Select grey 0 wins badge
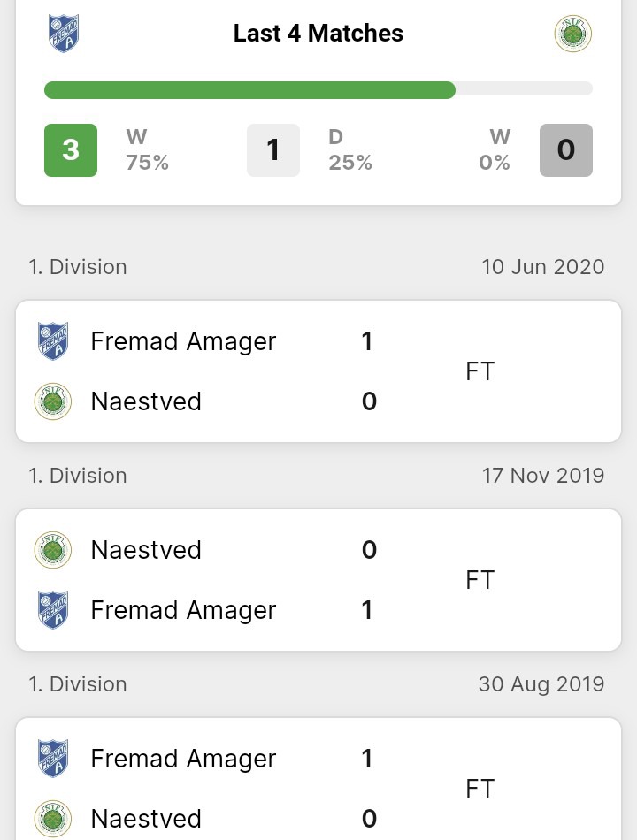Image resolution: width=637 pixels, height=840 pixels. [566, 150]
